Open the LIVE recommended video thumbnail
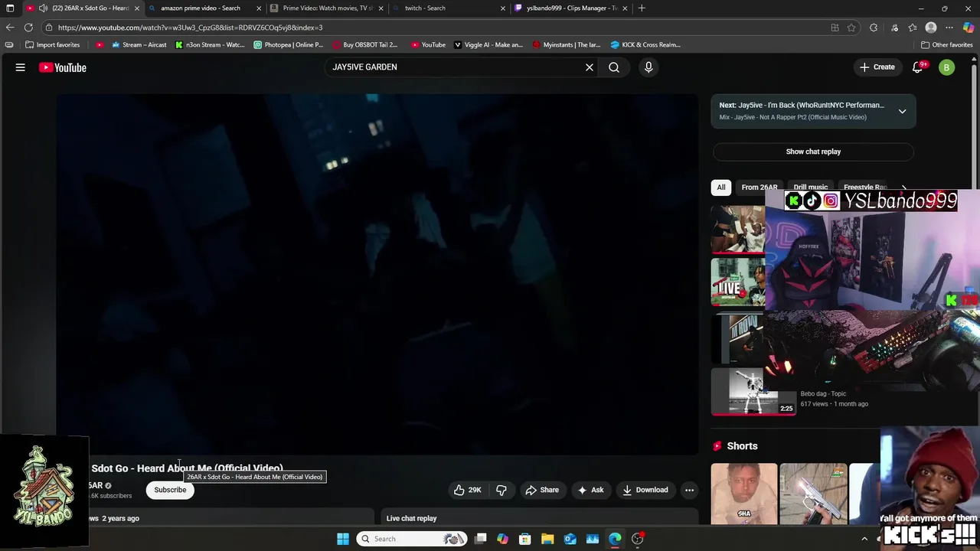This screenshot has height=551, width=980. 738,282
